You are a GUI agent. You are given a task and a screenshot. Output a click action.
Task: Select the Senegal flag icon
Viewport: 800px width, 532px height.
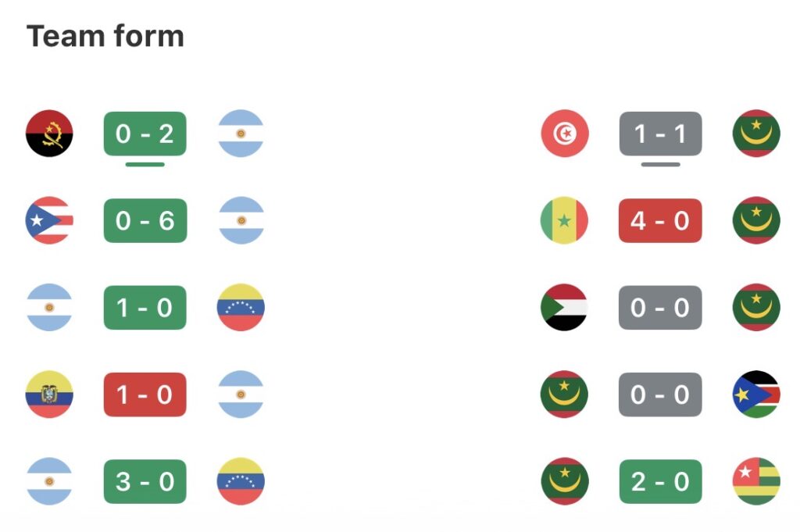pos(565,220)
